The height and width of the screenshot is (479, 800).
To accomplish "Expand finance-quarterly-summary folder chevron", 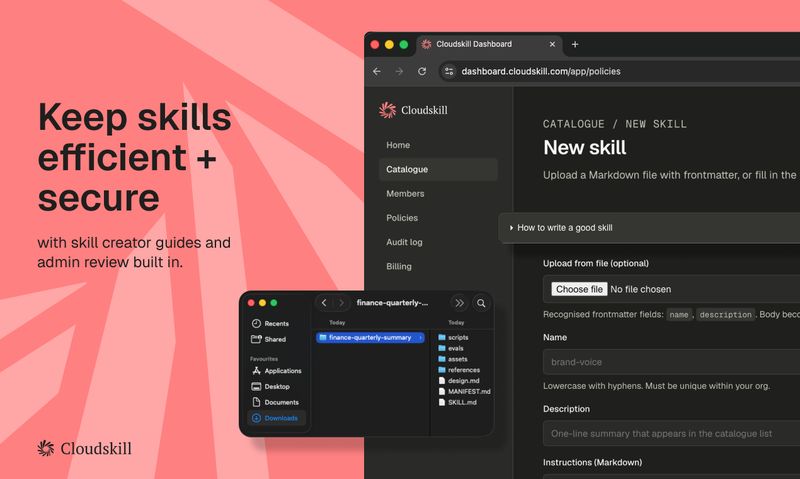I will click(420, 338).
